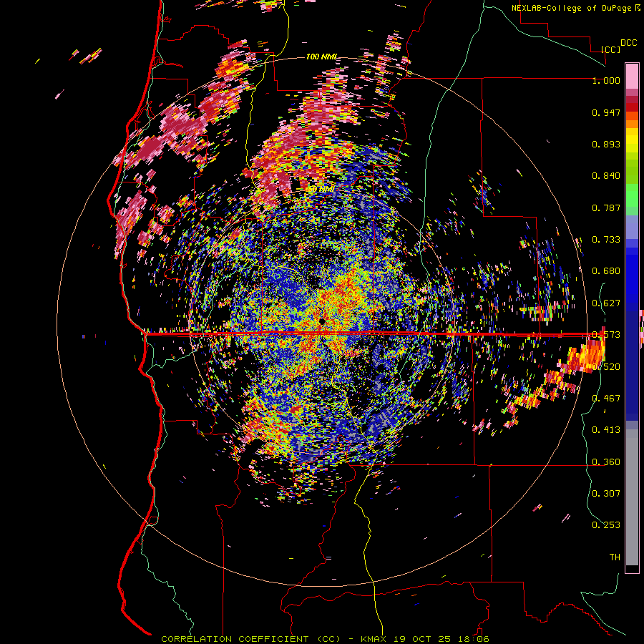Click the 100 NMI range ring label
Viewport: 644px width, 644px height.
tap(321, 57)
